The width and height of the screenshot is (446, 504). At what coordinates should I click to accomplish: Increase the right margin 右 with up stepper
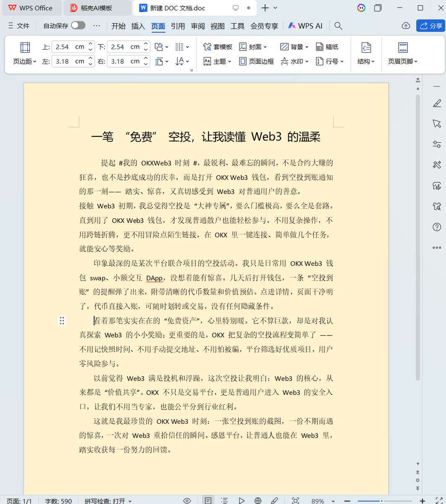point(146,58)
